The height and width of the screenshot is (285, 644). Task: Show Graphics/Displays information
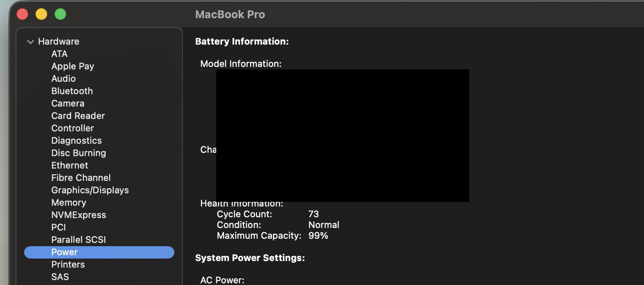coord(90,190)
